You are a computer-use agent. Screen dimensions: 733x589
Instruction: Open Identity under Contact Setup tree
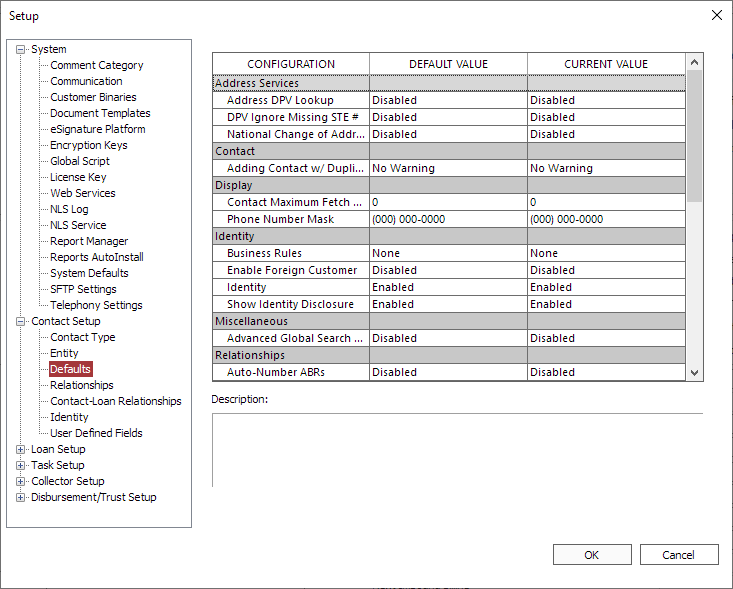click(x=69, y=417)
